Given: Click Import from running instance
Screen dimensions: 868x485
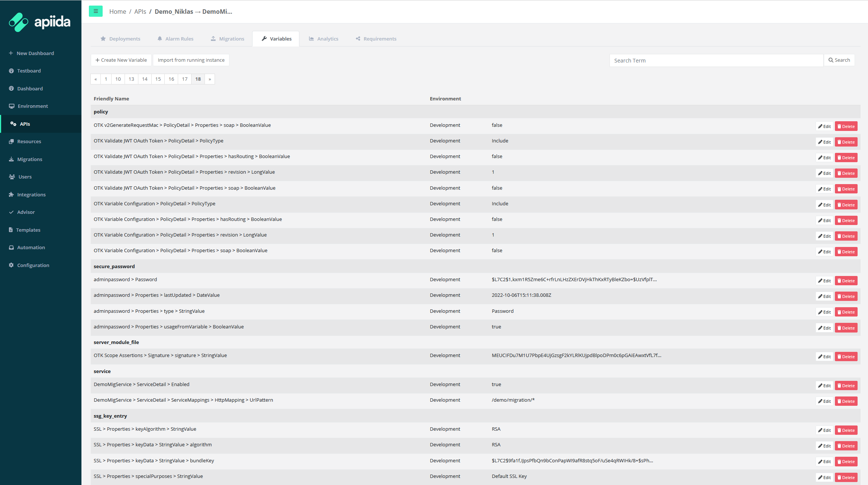Looking at the screenshot, I should (191, 60).
